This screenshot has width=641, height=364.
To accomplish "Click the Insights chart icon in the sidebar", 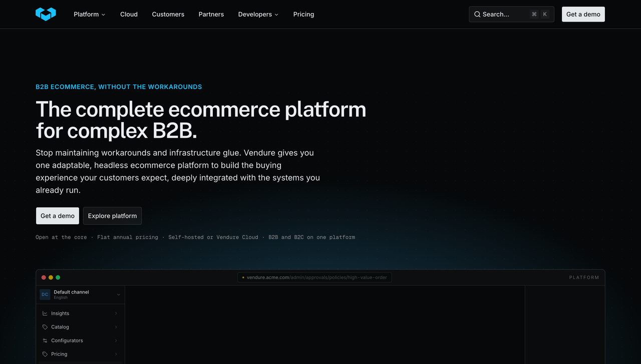I will [45, 313].
